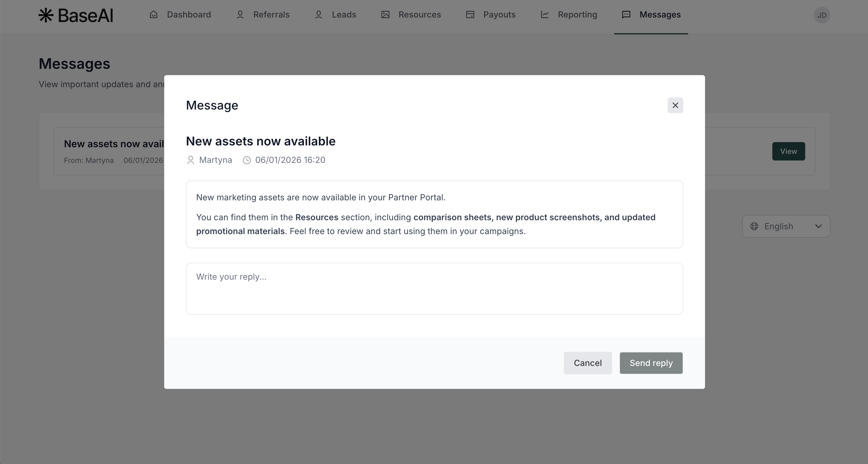868x464 pixels.
Task: Switch to the Reporting tab
Action: [577, 15]
